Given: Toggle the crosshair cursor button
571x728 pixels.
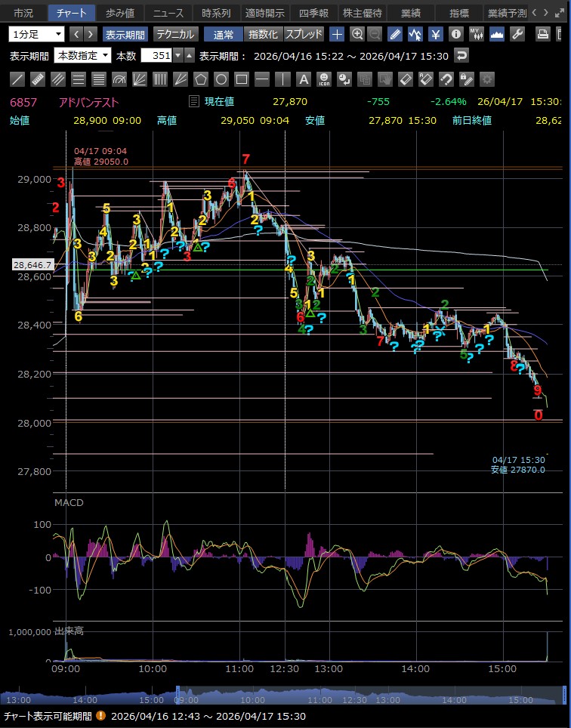Looking at the screenshot, I should [x=337, y=34].
